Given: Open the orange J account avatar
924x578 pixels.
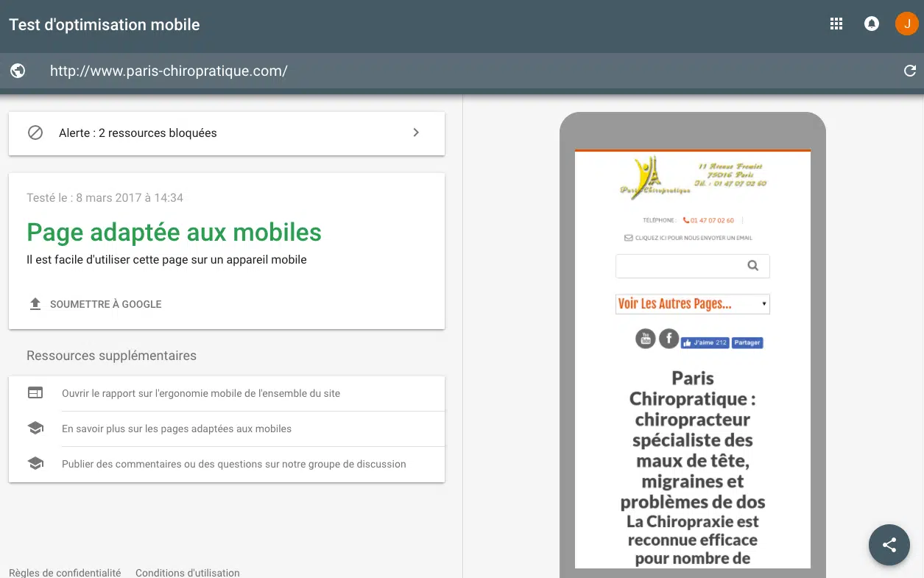Looking at the screenshot, I should [x=906, y=24].
